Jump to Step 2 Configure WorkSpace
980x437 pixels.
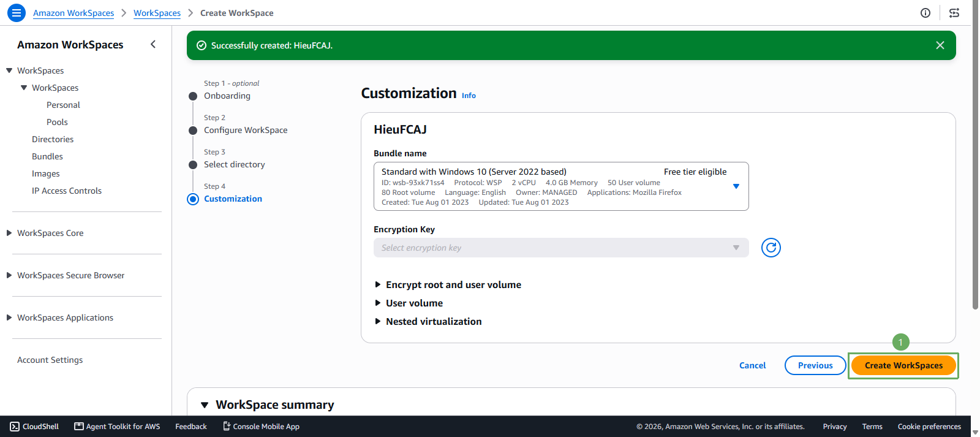[246, 130]
